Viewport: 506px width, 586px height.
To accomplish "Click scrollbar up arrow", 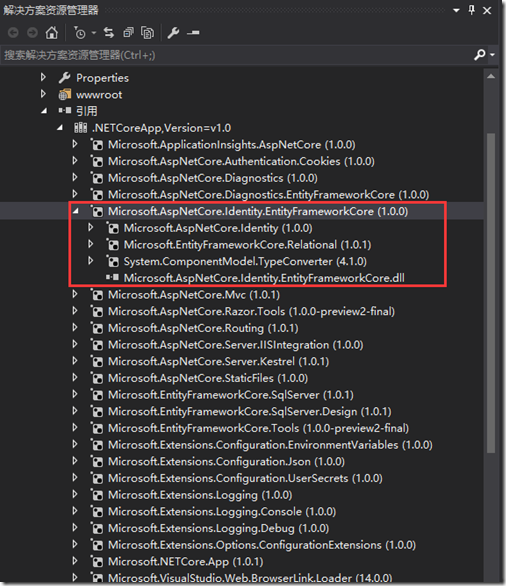I will coord(491,77).
